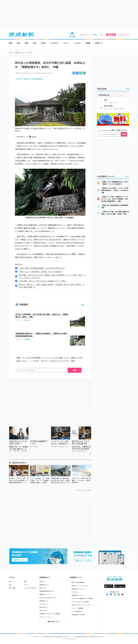Open the 市町村 navigation item

tap(43, 43)
